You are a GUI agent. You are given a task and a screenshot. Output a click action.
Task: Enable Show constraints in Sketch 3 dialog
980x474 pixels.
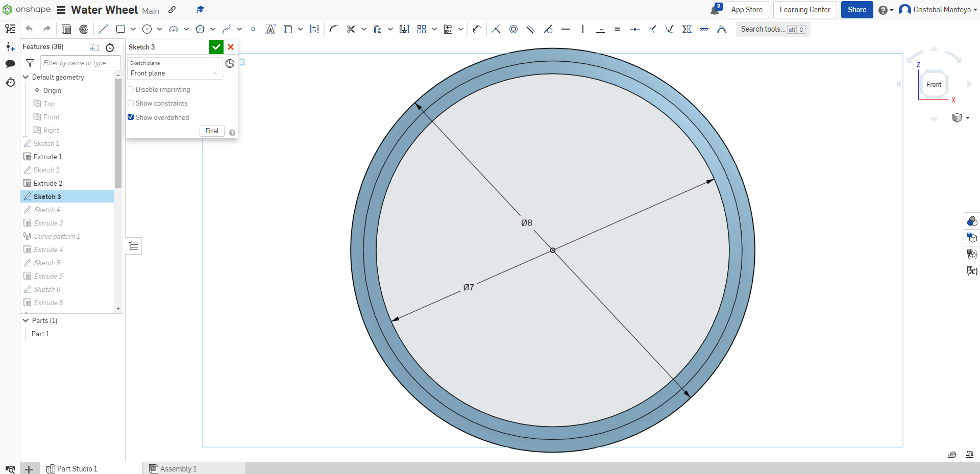tap(131, 103)
